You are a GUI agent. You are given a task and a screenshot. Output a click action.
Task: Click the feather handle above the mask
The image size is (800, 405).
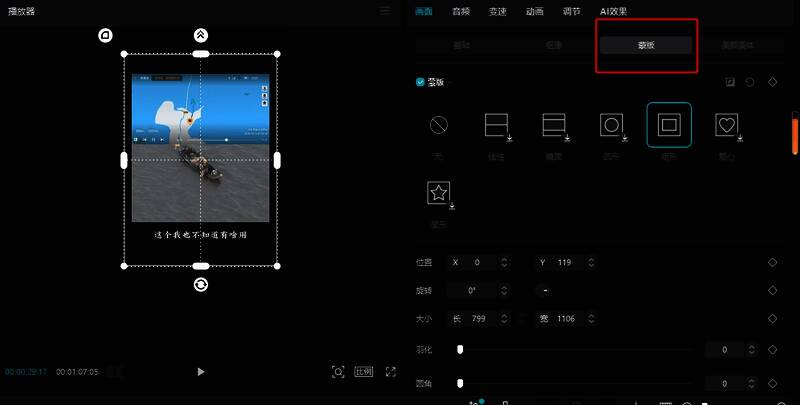tap(201, 35)
